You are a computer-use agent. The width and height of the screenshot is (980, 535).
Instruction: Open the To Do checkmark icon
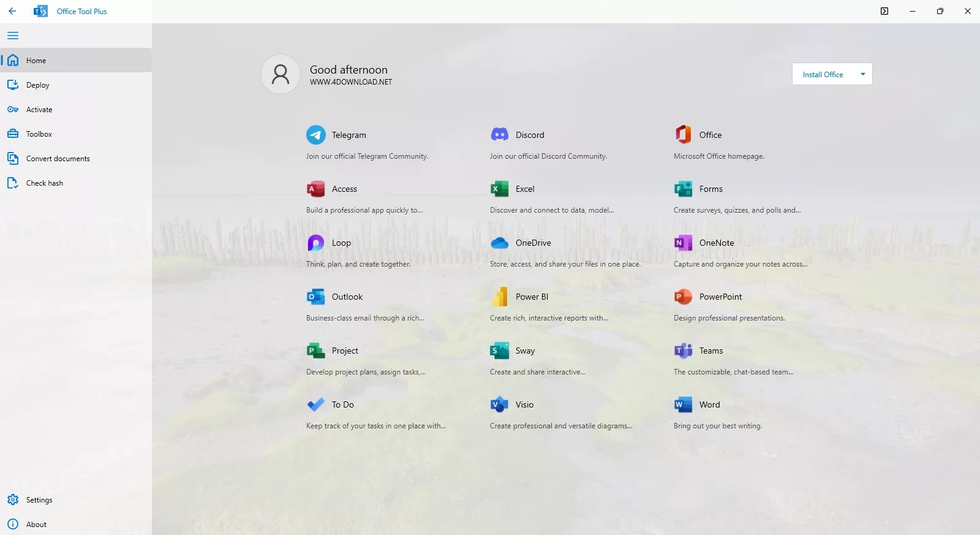316,404
